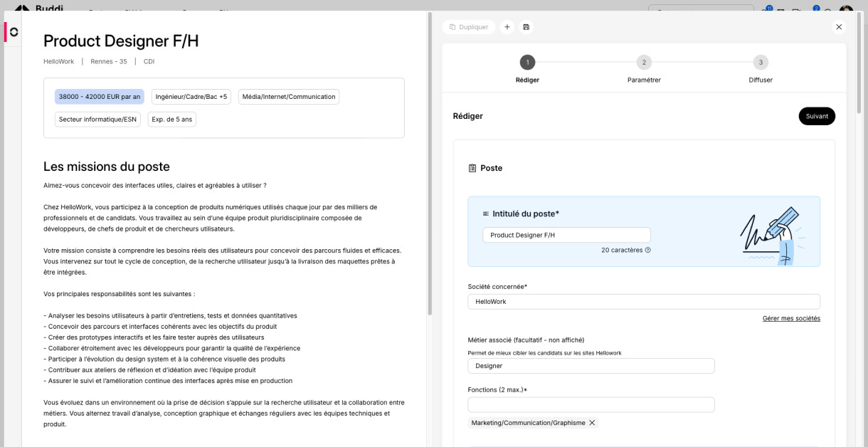This screenshot has height=447, width=868.
Task: Open the Société concernée dropdown
Action: [643, 302]
